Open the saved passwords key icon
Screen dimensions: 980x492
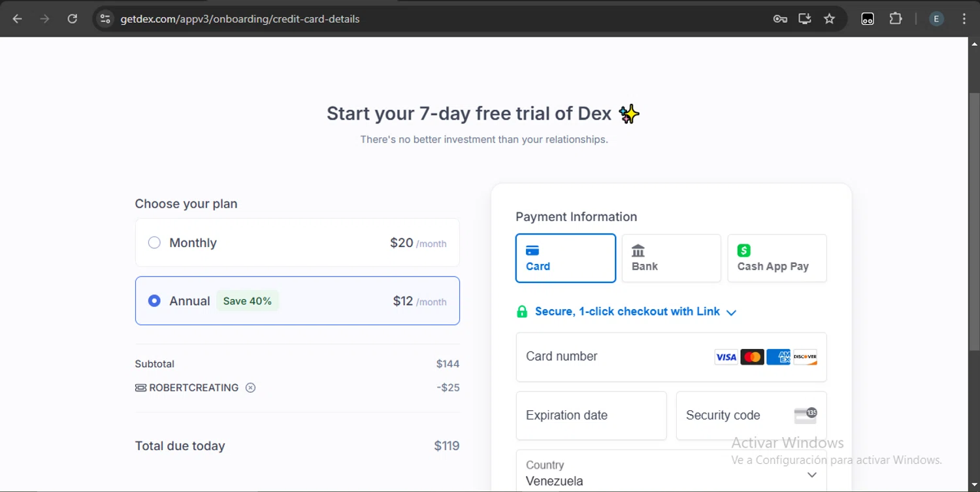pyautogui.click(x=780, y=19)
